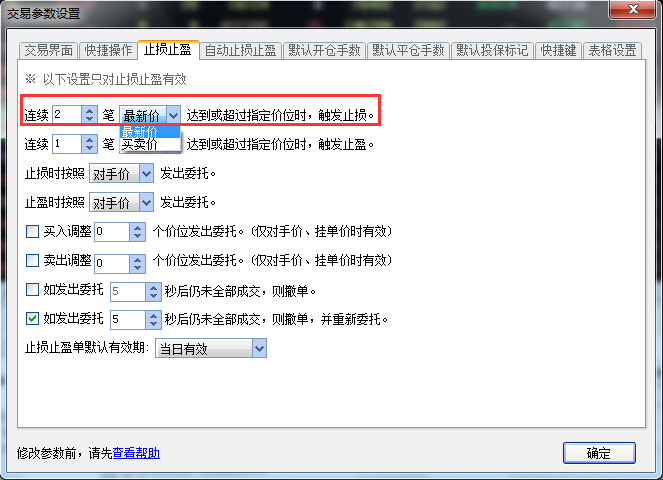Increase the stop-loss consecutive tick count spinner
This screenshot has width=663, height=480.
tap(89, 110)
